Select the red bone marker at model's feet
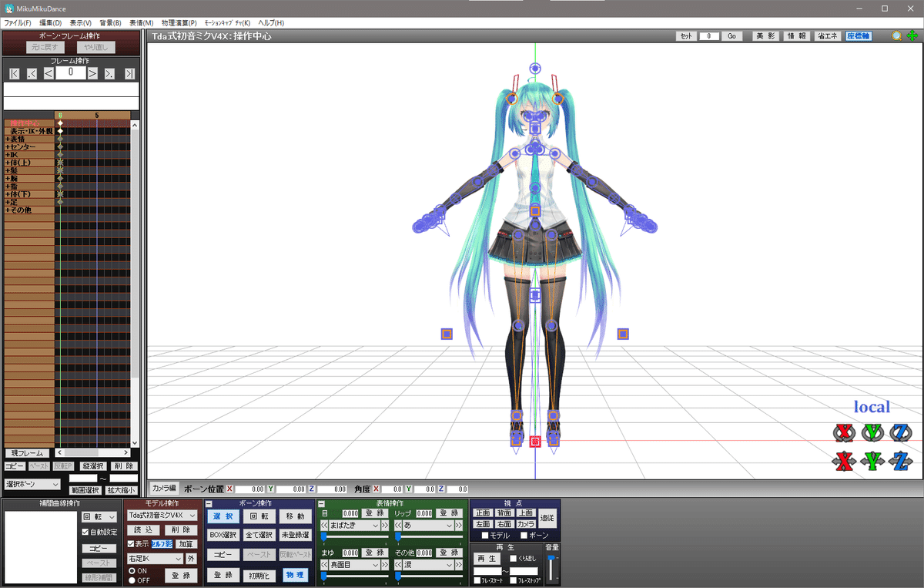The image size is (924, 588). tap(535, 442)
